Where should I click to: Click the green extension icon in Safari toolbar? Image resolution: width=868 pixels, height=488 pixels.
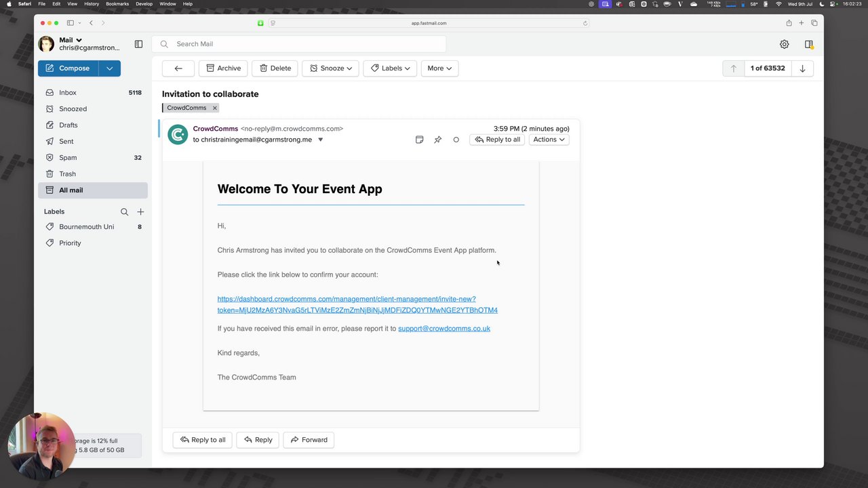[x=260, y=23]
